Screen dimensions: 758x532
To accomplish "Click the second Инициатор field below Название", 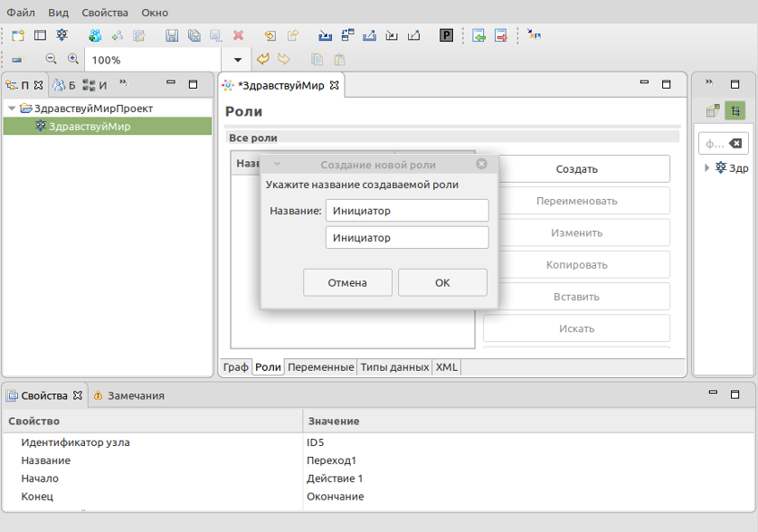I will coord(407,237).
